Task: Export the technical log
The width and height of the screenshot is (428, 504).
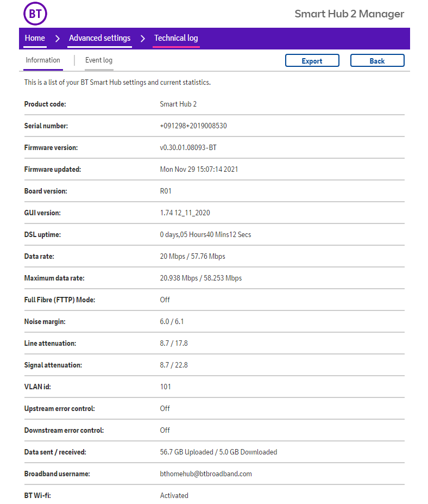Action: (312, 60)
